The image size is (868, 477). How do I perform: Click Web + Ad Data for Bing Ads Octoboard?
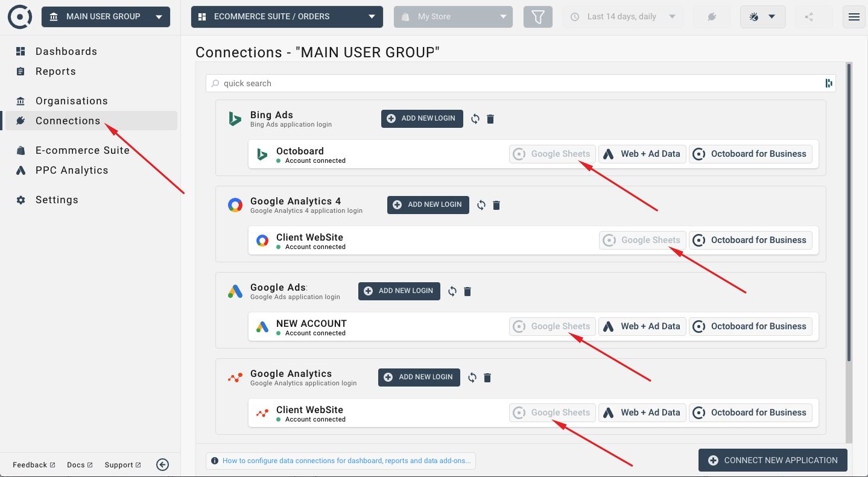[642, 154]
